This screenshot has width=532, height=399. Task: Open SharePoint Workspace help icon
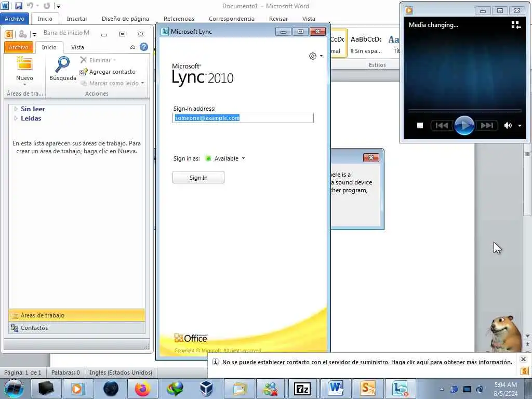tap(144, 47)
